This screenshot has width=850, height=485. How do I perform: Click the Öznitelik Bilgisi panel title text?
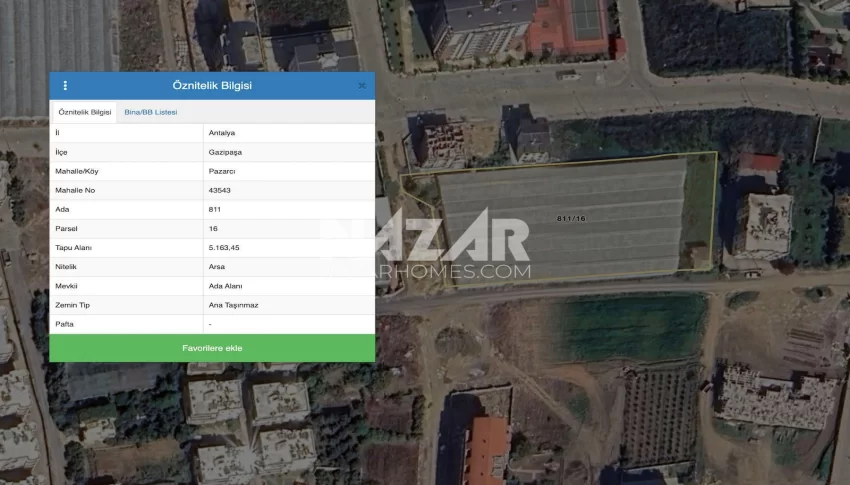tap(212, 86)
